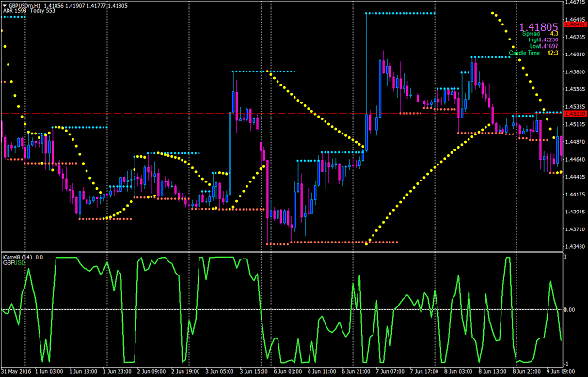Screen dimensions: 588x377
Task: Click the small triangle before GBPUSDm,H1
Action: coord(5,6)
